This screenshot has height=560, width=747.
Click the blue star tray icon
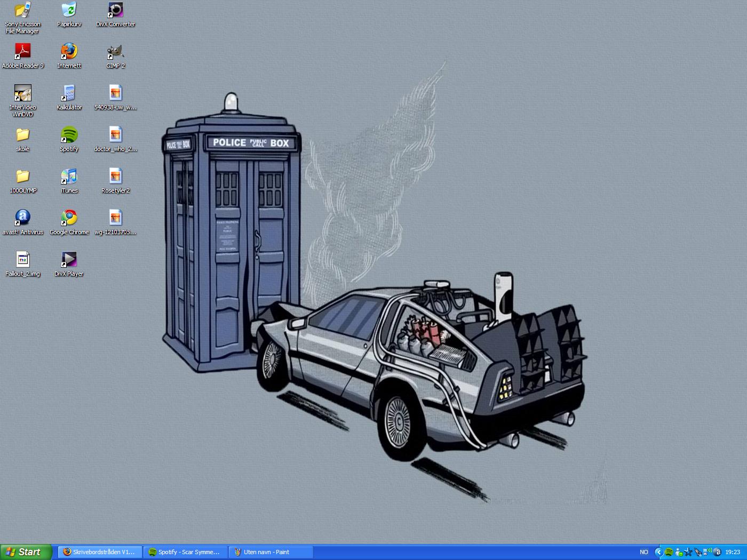point(688,552)
